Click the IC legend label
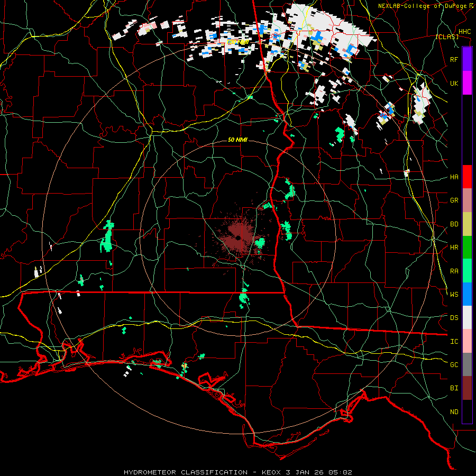Viewport: 476px width, 476px height. (454, 342)
